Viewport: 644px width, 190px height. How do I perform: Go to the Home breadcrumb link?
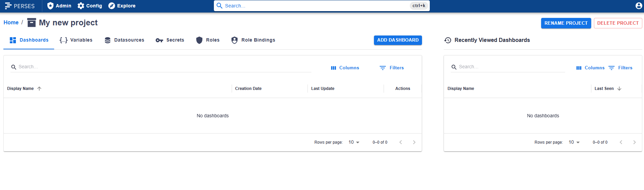click(11, 22)
